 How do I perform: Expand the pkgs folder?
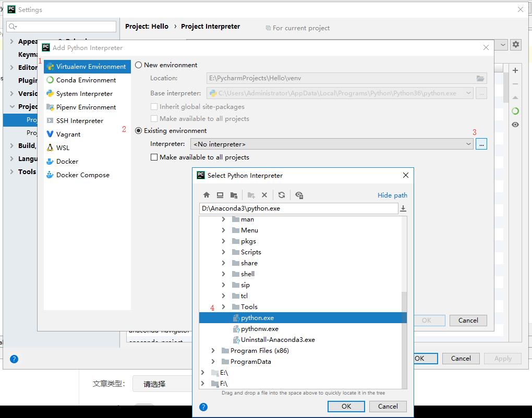(x=223, y=241)
